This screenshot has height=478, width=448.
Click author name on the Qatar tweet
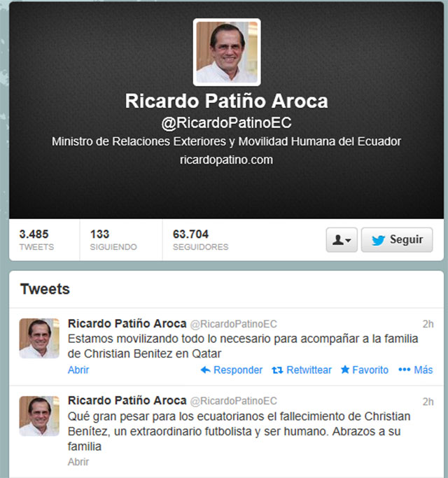click(127, 324)
